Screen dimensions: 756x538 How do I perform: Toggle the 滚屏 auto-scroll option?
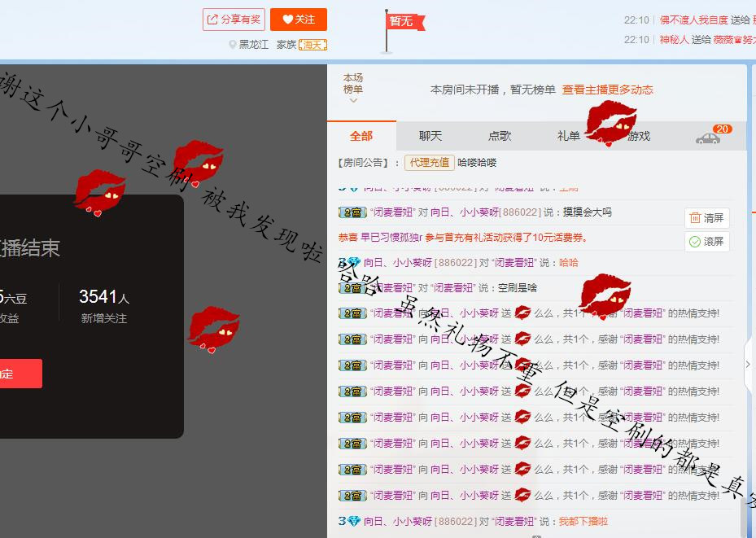(x=707, y=242)
